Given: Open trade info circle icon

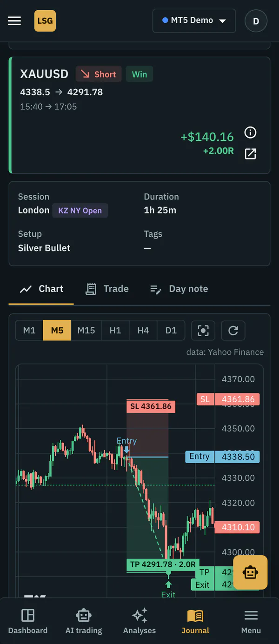Looking at the screenshot, I should click(250, 133).
